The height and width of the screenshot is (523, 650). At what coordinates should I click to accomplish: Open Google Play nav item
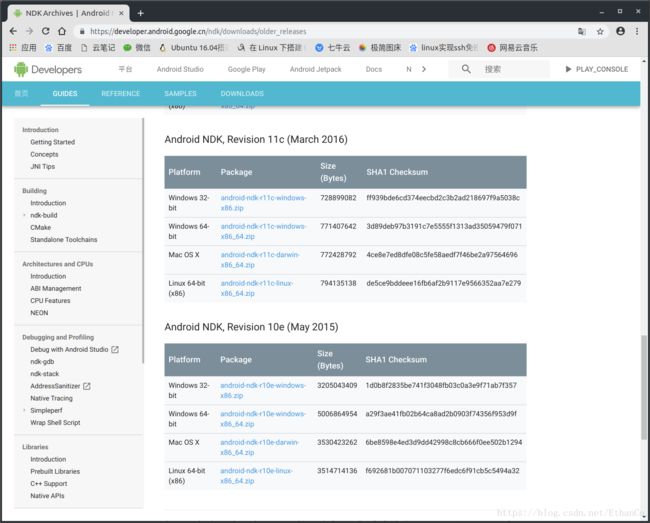tap(246, 69)
